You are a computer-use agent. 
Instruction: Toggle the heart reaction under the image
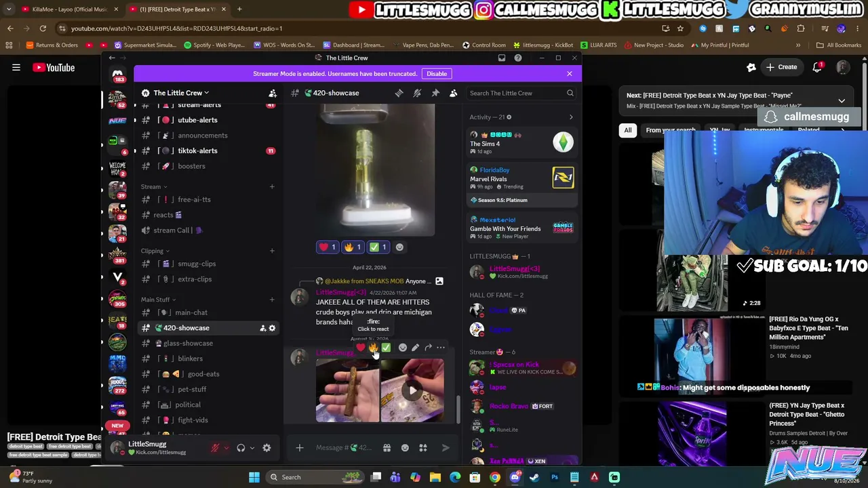click(327, 247)
